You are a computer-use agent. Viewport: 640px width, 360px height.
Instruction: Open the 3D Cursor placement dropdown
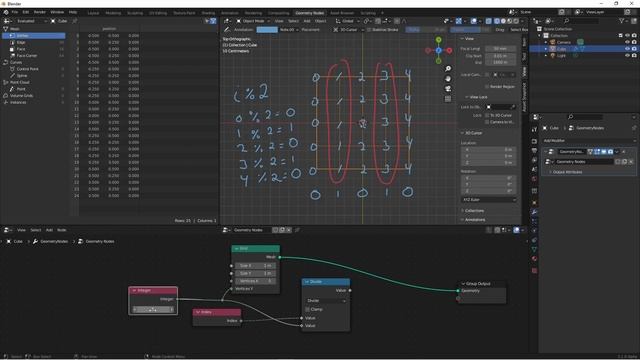pos(348,30)
